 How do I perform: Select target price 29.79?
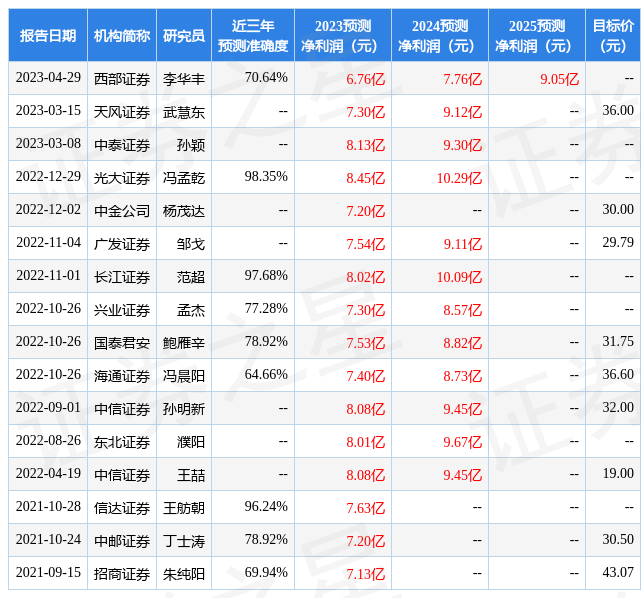click(x=618, y=242)
